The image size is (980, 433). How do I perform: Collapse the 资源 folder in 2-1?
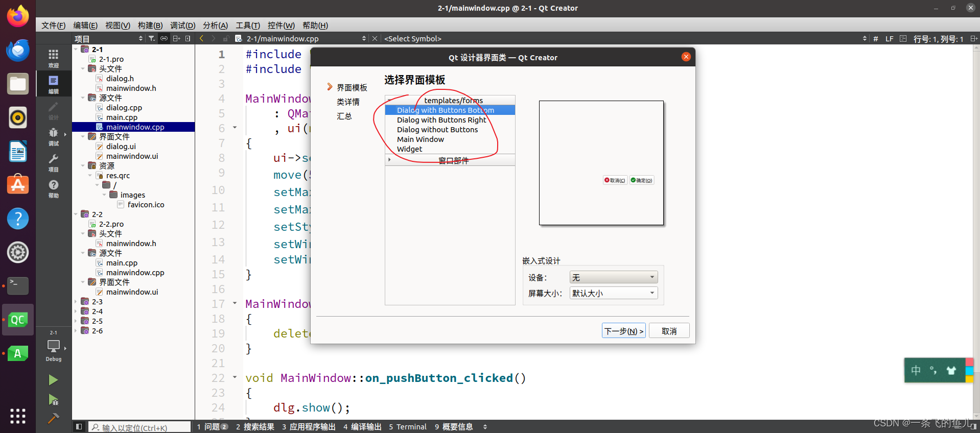point(83,166)
